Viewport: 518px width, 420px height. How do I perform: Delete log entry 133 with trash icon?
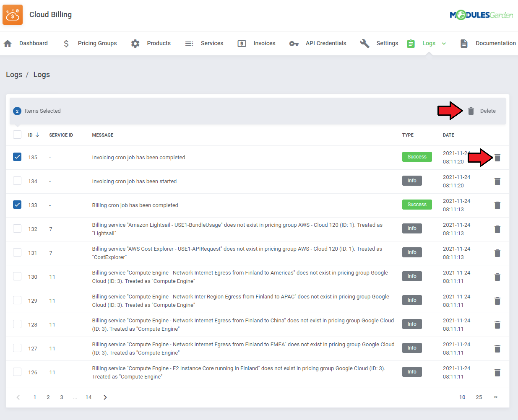497,205
